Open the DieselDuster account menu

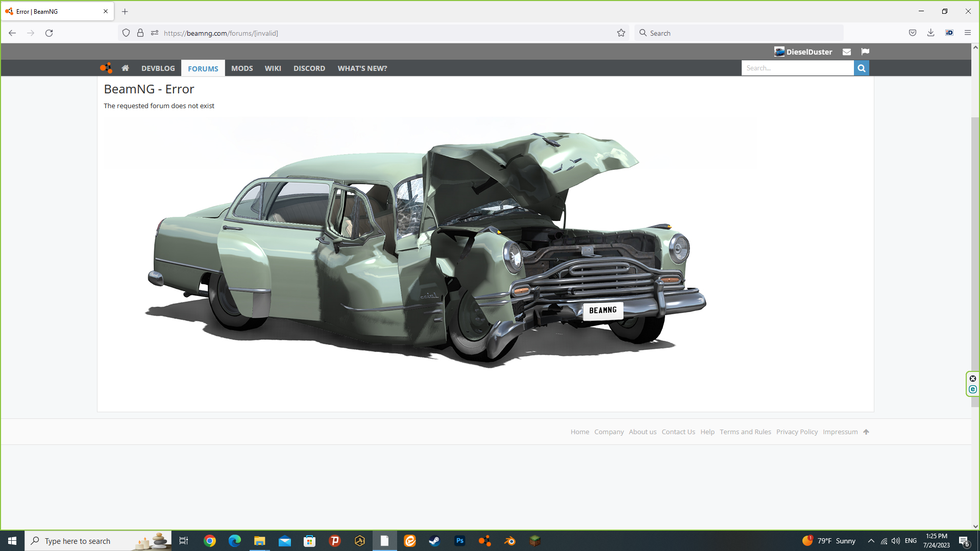pyautogui.click(x=803, y=52)
